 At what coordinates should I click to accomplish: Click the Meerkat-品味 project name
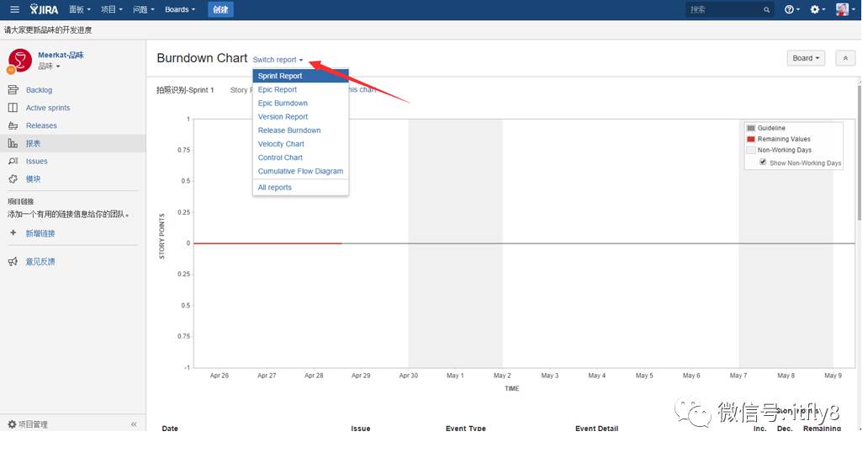click(61, 55)
